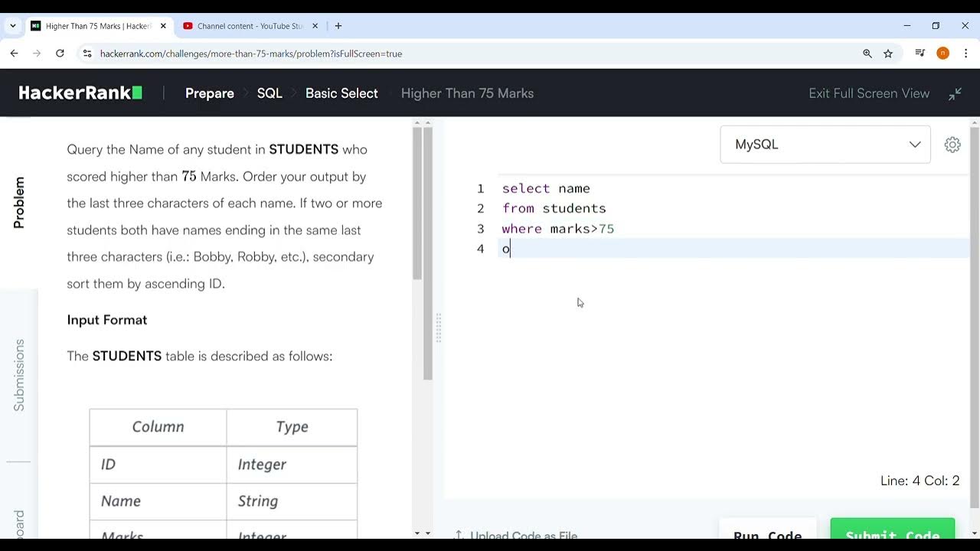Open the Chrome profile avatar
This screenshot has height=551, width=980.
point(942,54)
